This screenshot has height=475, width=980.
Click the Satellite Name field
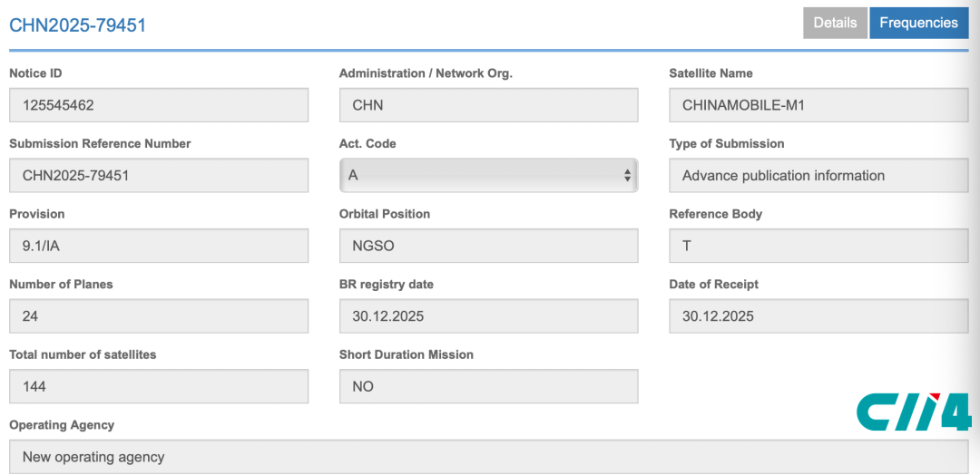pyautogui.click(x=818, y=105)
